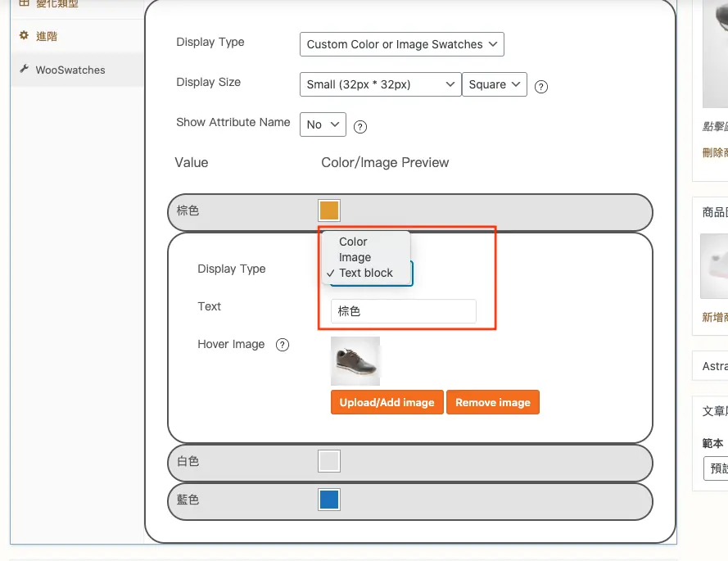
Task: Click the Text input field containing 棕色
Action: coord(404,311)
